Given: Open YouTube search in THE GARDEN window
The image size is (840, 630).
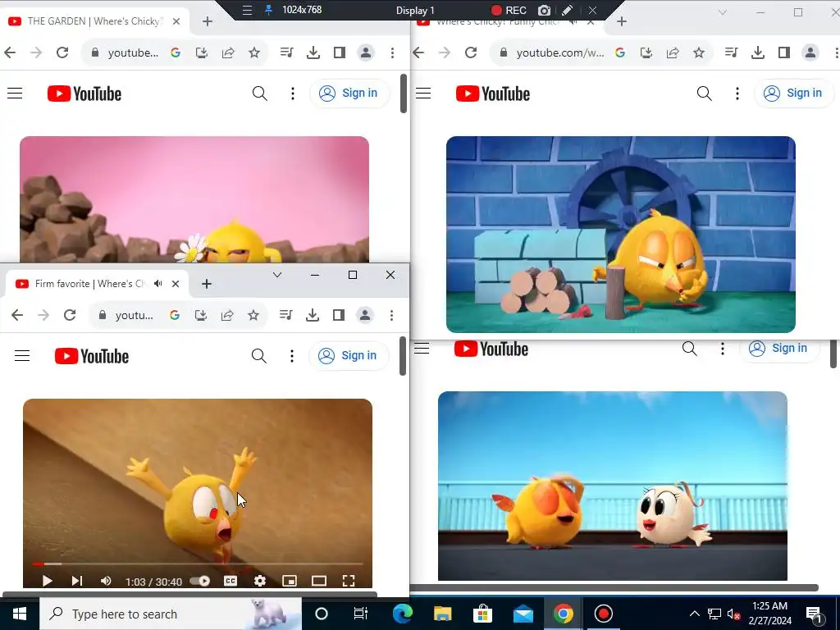Looking at the screenshot, I should point(260,94).
